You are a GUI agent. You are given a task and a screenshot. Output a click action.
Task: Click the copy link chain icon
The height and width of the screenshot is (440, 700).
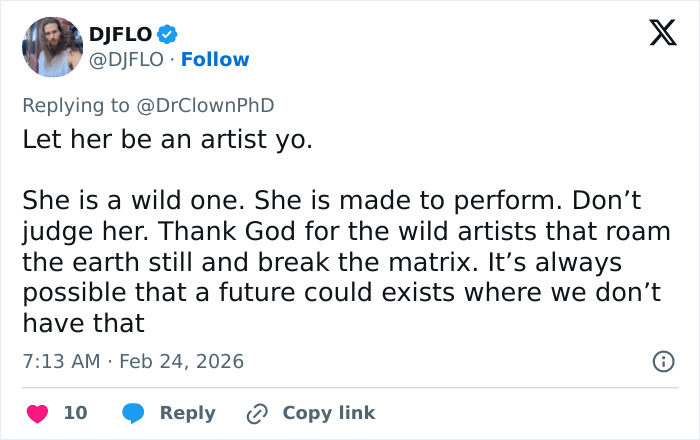pos(258,413)
